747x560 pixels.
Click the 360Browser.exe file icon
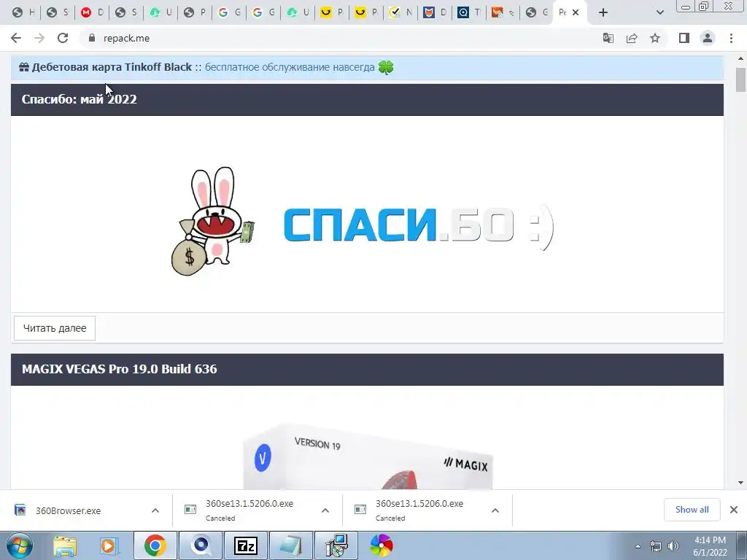[x=20, y=510]
